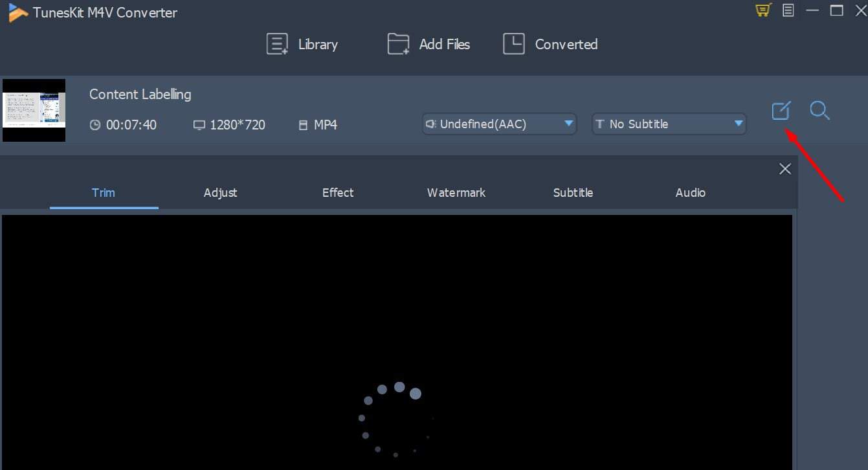Switch to the Audio tab

[690, 192]
